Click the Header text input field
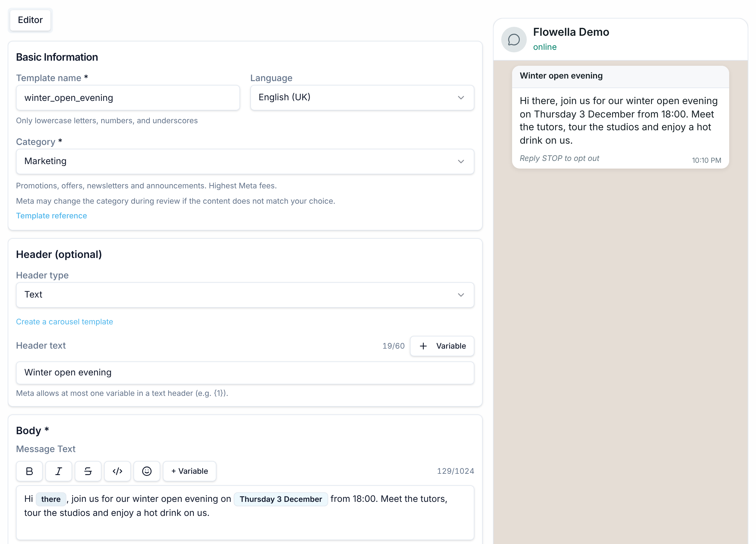756x544 pixels. pyautogui.click(x=245, y=373)
